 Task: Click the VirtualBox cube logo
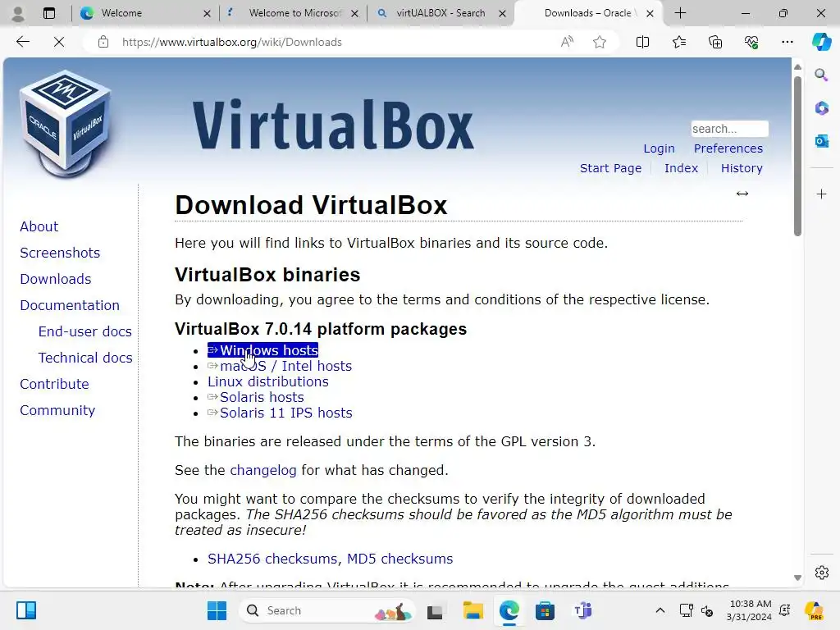[x=66, y=125]
